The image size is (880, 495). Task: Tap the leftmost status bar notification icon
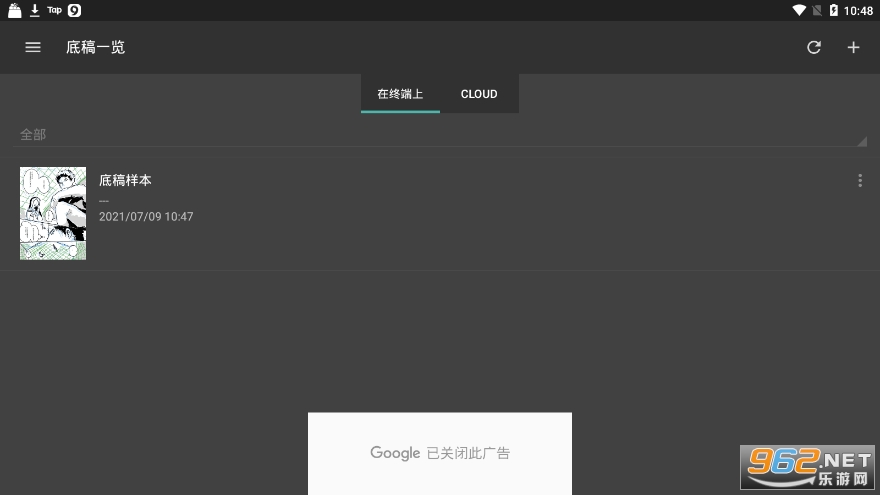[x=15, y=10]
